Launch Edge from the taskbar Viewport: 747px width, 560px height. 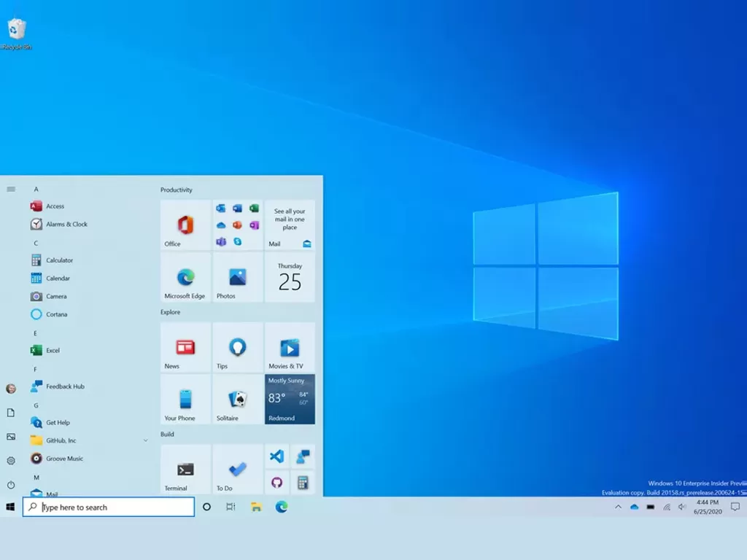pos(282,507)
